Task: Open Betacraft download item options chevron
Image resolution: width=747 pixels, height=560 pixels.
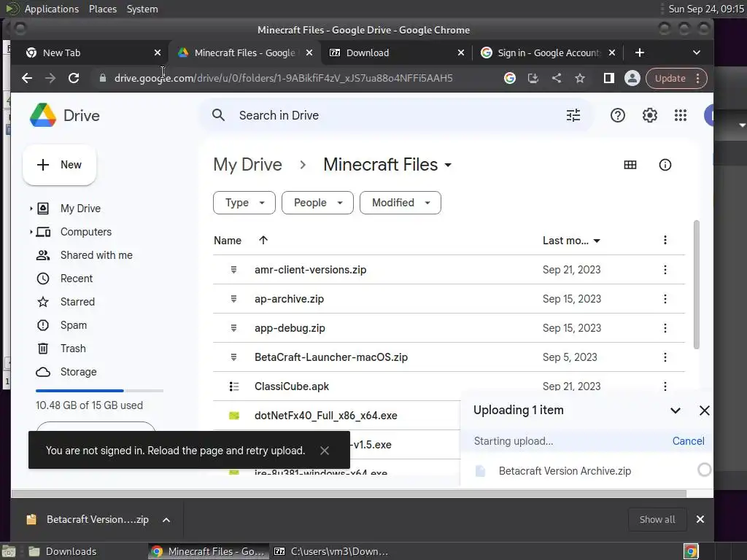Action: [166, 520]
